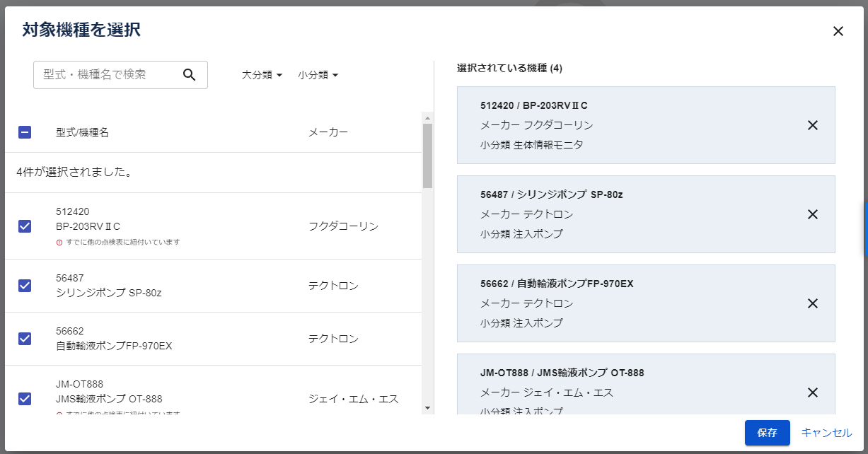868x454 pixels.
Task: Click the scrollbar up arrow
Action: coord(427,117)
